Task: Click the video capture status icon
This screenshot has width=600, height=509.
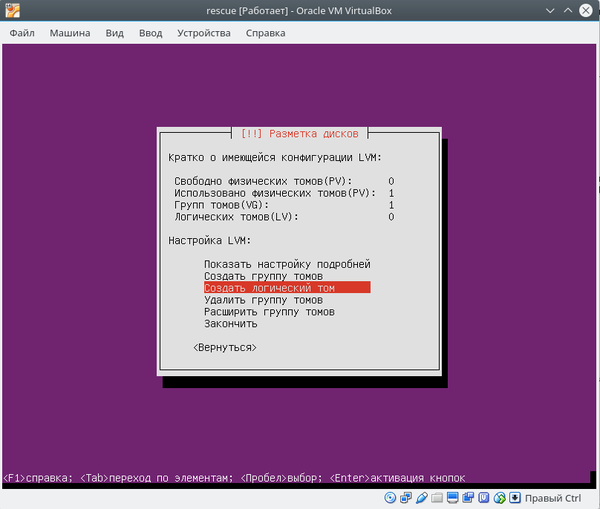Action: point(468,498)
